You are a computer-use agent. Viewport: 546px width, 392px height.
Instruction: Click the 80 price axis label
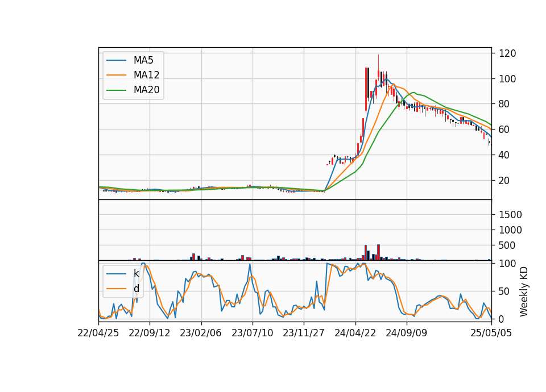pos(504,104)
